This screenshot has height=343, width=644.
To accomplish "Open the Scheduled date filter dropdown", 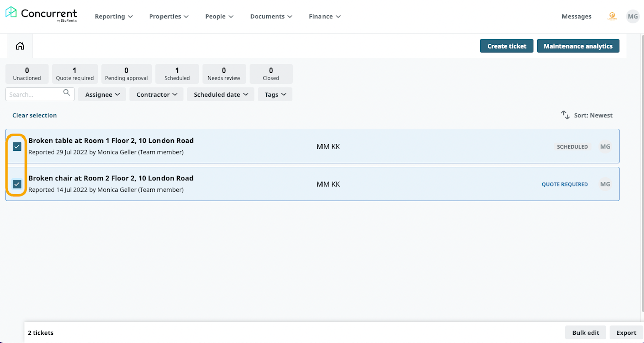I will click(x=220, y=95).
